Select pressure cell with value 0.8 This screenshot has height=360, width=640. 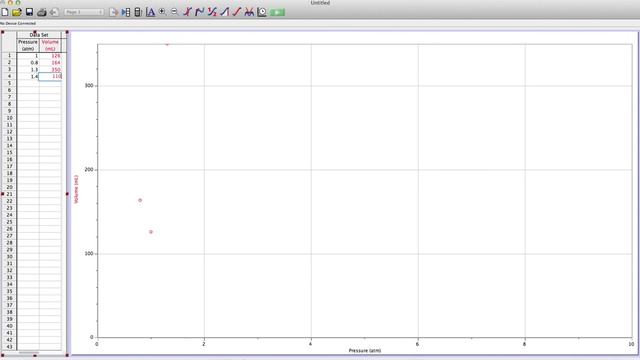point(28,62)
